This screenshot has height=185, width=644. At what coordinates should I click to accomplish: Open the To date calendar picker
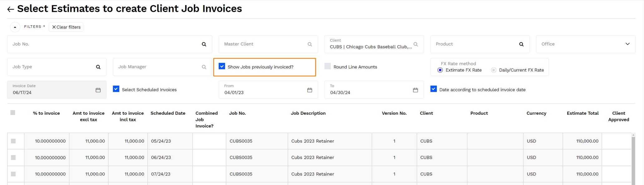pyautogui.click(x=416, y=90)
